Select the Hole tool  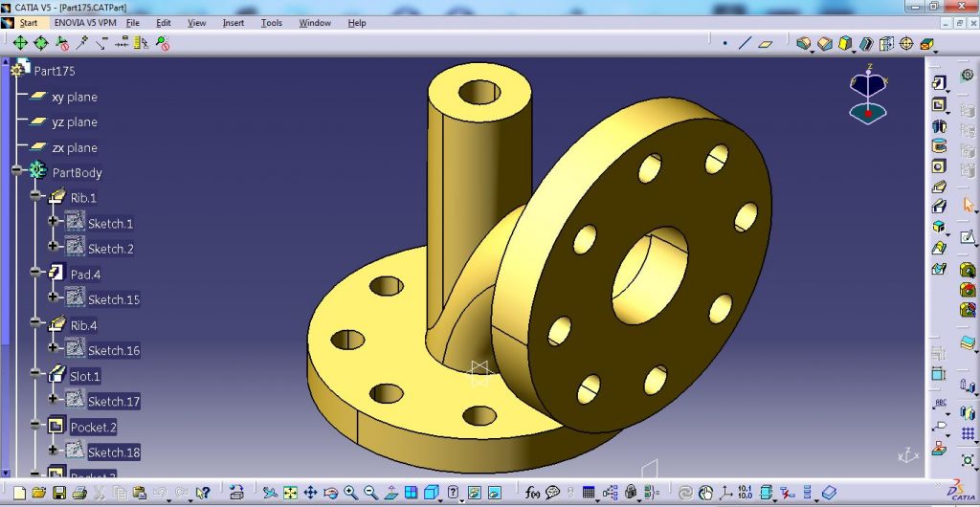tap(939, 166)
